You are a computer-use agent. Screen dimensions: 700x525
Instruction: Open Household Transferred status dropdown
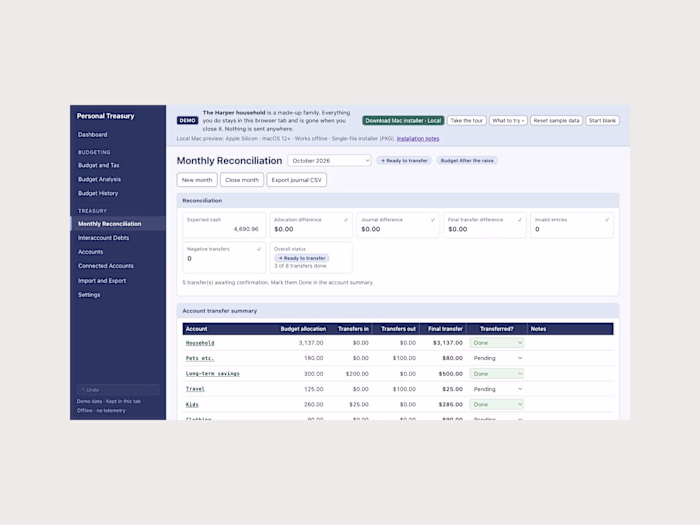tap(497, 343)
